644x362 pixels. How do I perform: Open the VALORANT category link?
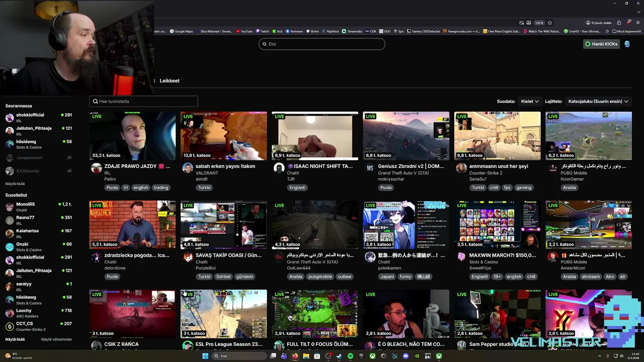point(206,173)
